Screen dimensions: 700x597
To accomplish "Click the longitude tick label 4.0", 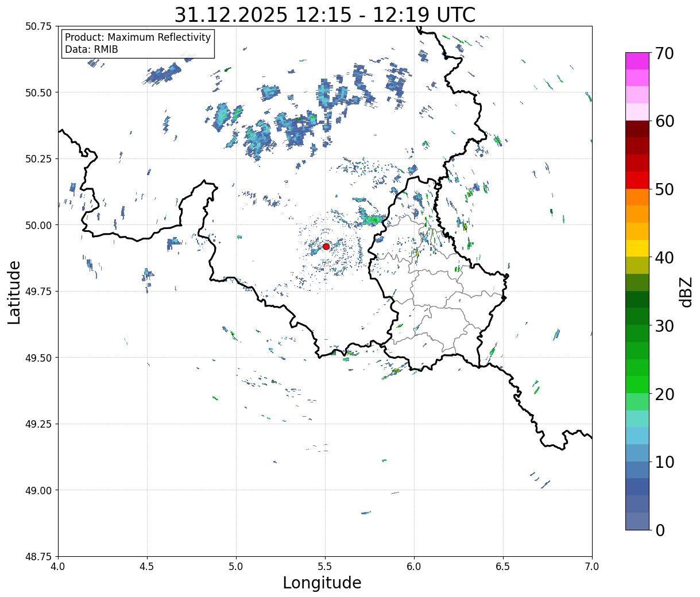I will click(58, 567).
